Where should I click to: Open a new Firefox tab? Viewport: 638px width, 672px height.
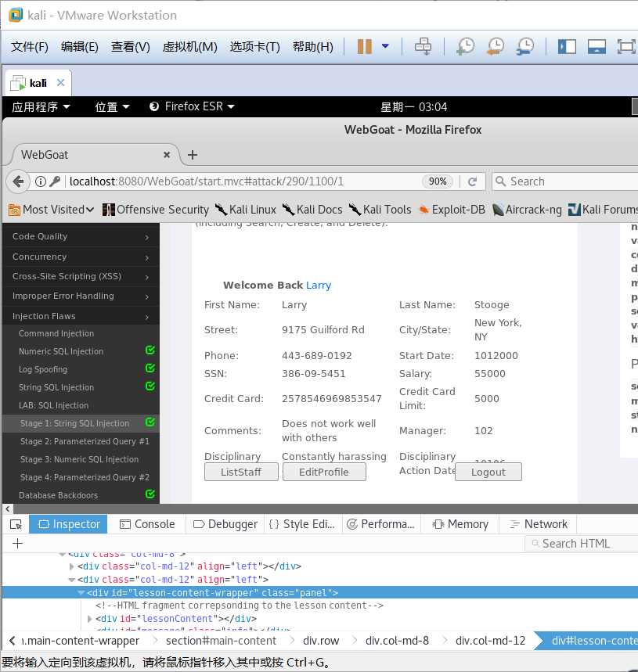click(x=193, y=155)
